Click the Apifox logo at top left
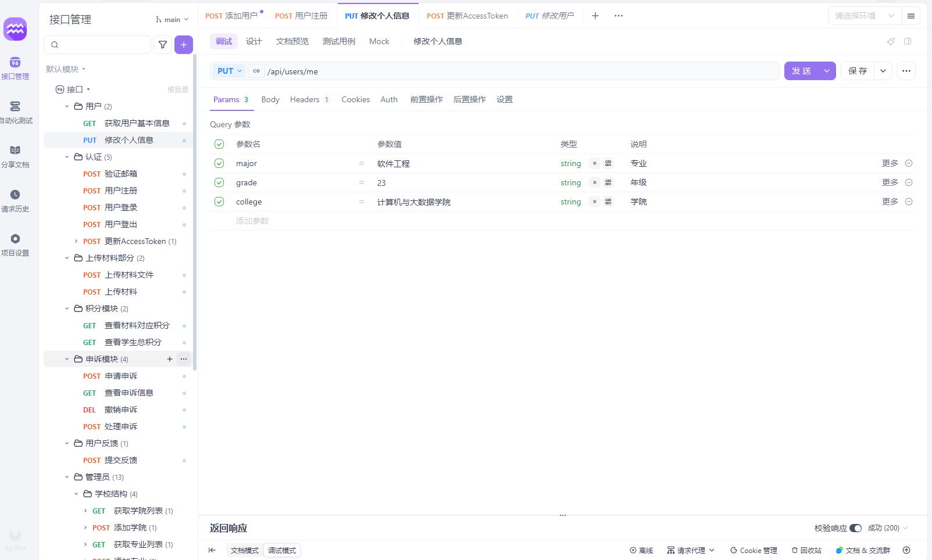932x560 pixels. 15,29
